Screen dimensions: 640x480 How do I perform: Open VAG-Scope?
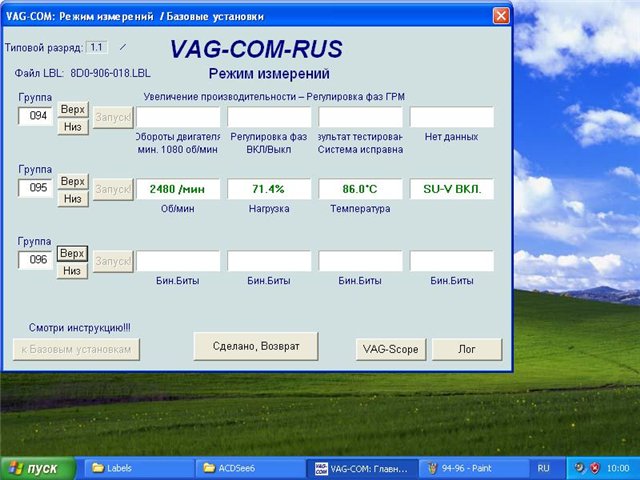[391, 349]
